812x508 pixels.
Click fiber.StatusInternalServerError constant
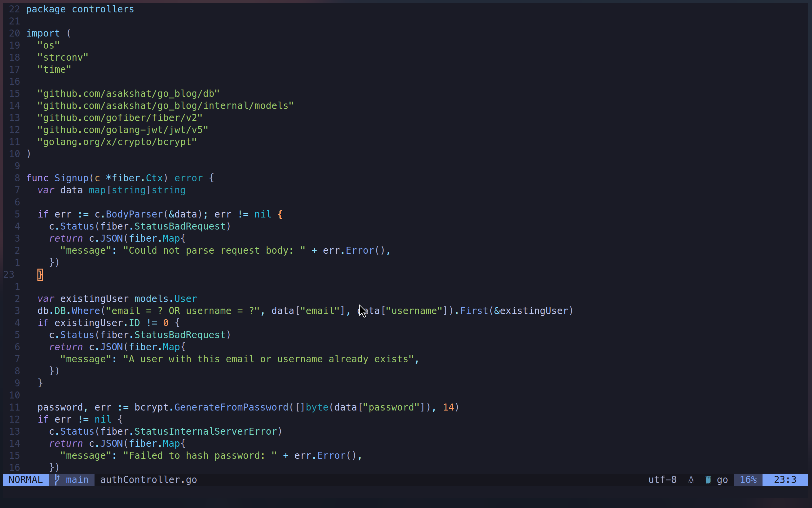[188, 431]
